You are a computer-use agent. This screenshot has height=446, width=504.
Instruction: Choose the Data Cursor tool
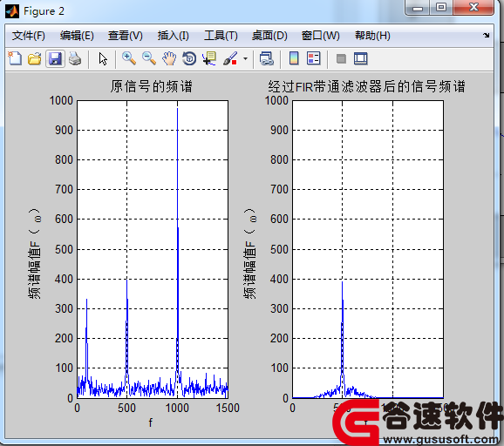[209, 58]
